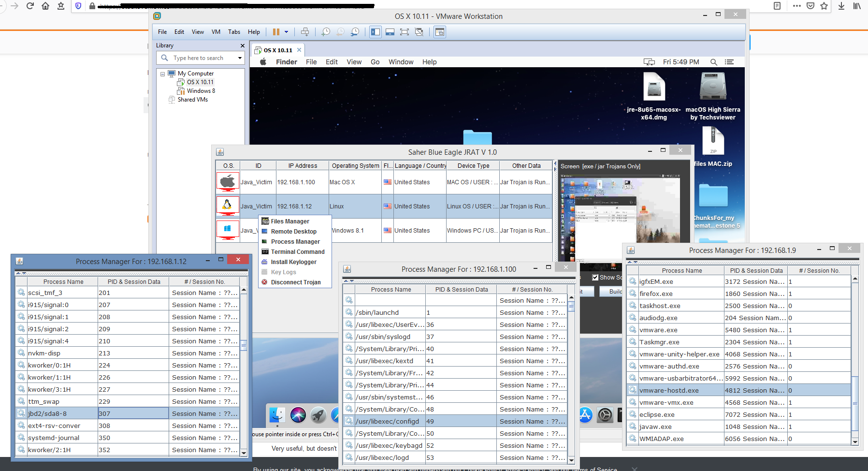This screenshot has height=471, width=868.
Task: Choose Disconnect Trojan from context menu
Action: pyautogui.click(x=295, y=282)
